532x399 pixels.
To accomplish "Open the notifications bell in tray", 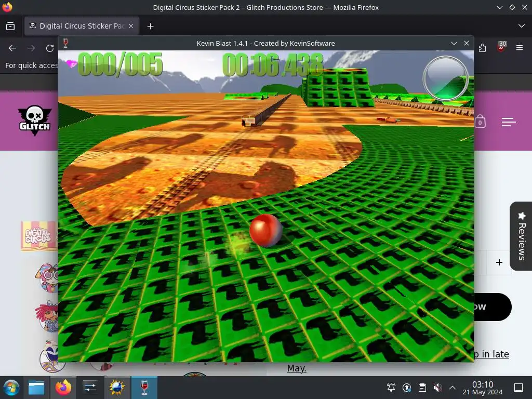I will pyautogui.click(x=391, y=388).
